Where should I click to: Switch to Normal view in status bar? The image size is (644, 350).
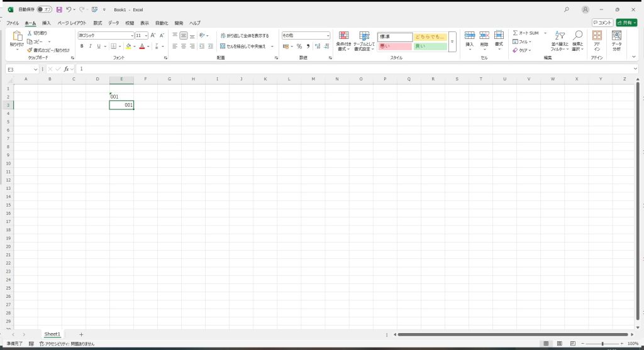coord(546,344)
